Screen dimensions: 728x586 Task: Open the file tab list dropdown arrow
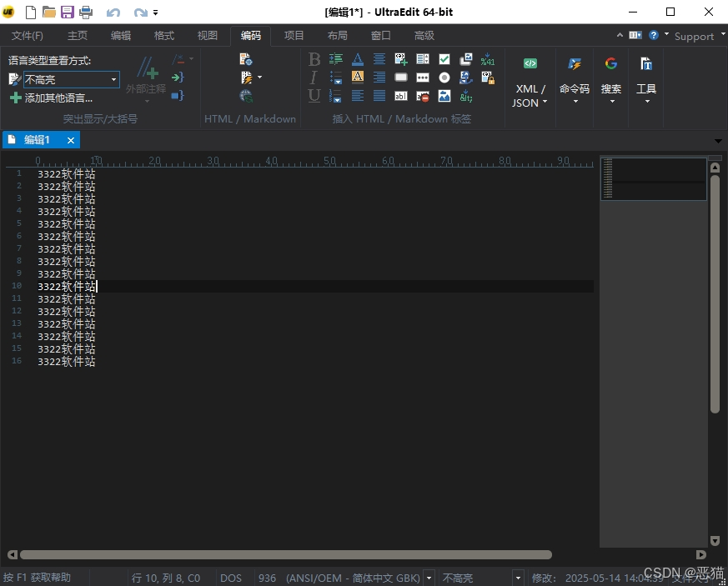coord(718,141)
